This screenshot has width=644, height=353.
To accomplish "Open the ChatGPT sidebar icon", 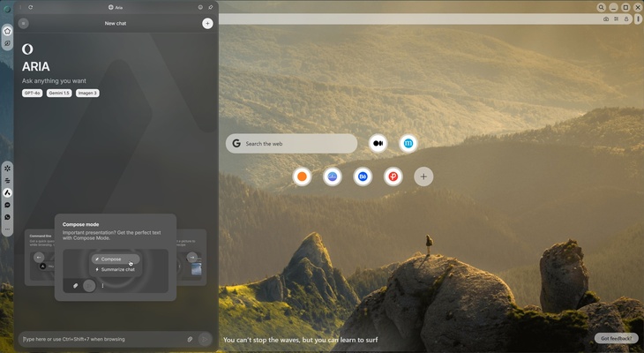I will point(7,168).
